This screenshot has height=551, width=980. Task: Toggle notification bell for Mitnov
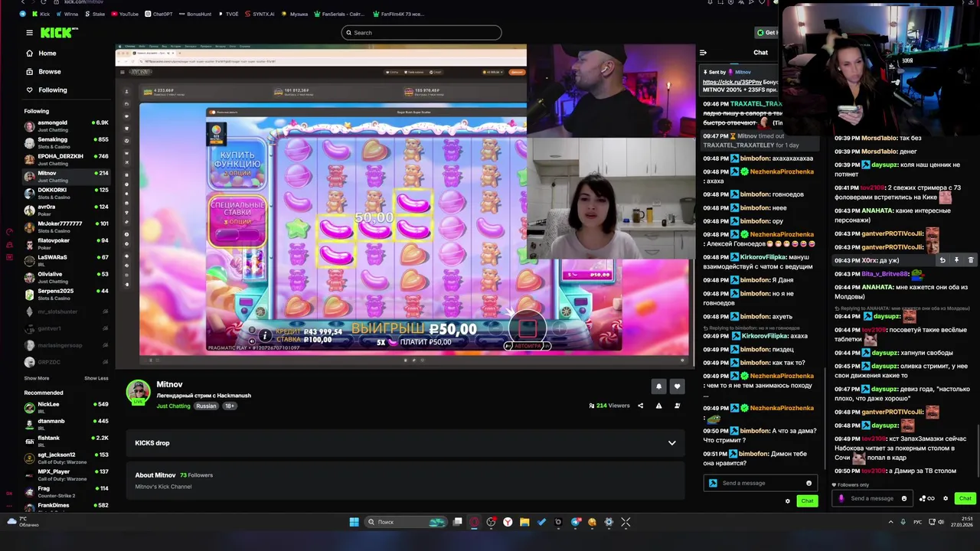[x=658, y=386]
